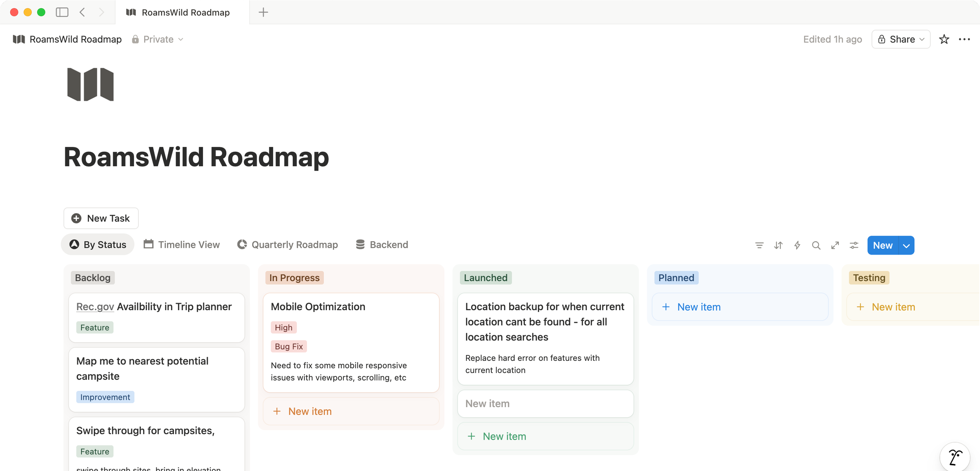
Task: Open the three-dot page options menu
Action: point(964,39)
